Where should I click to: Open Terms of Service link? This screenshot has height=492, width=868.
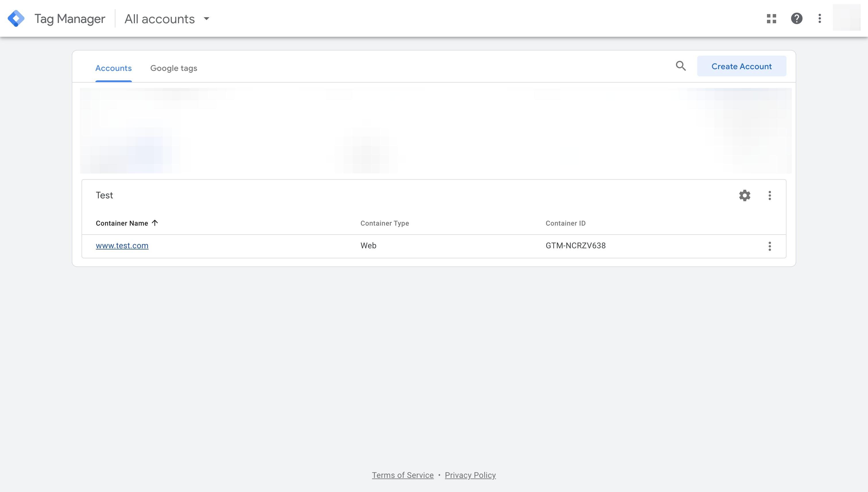pyautogui.click(x=402, y=475)
